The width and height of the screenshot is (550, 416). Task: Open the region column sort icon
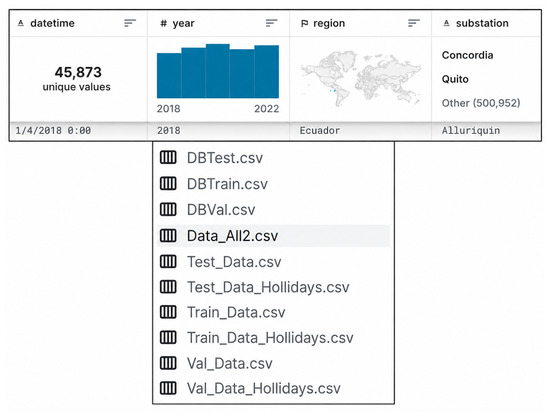[414, 23]
